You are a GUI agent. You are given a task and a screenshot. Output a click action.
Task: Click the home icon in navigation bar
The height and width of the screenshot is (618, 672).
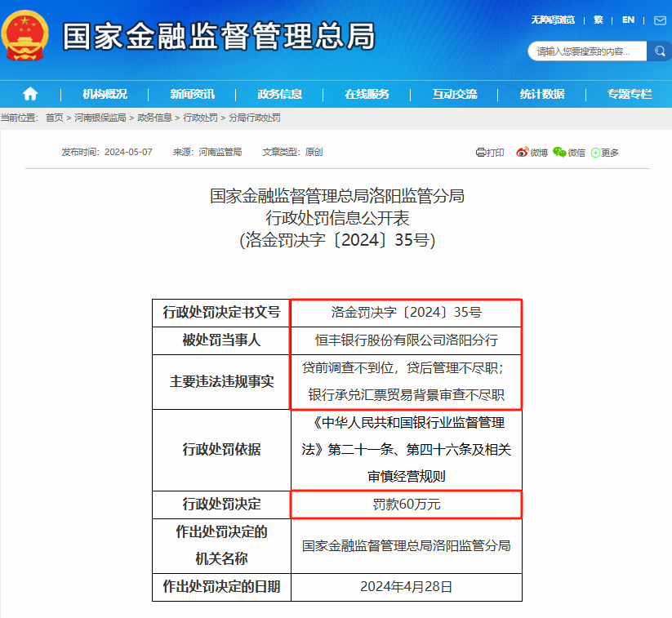[x=30, y=94]
